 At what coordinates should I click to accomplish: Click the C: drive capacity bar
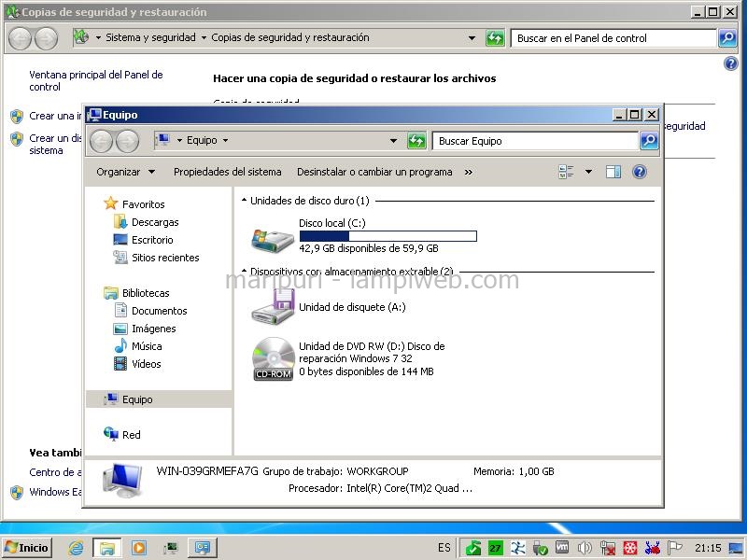[388, 236]
